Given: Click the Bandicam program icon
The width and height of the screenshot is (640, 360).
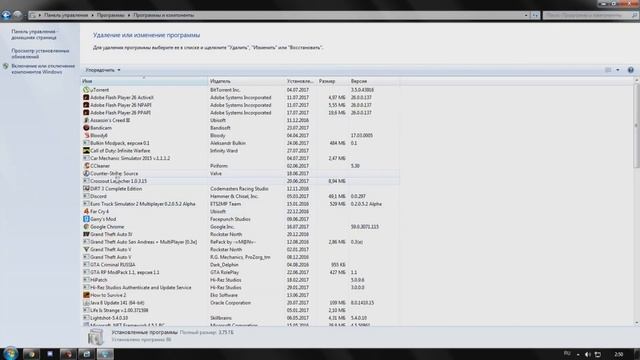Looking at the screenshot, I should click(86, 128).
